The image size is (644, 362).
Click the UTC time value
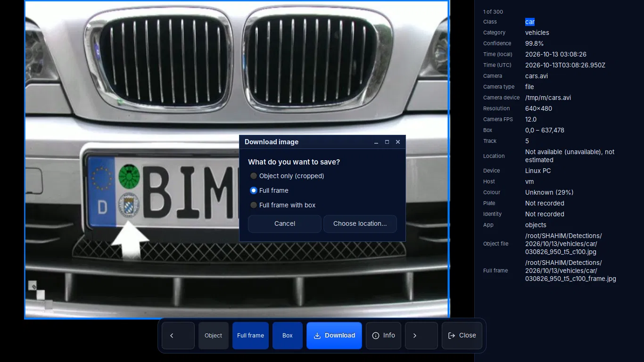[565, 65]
